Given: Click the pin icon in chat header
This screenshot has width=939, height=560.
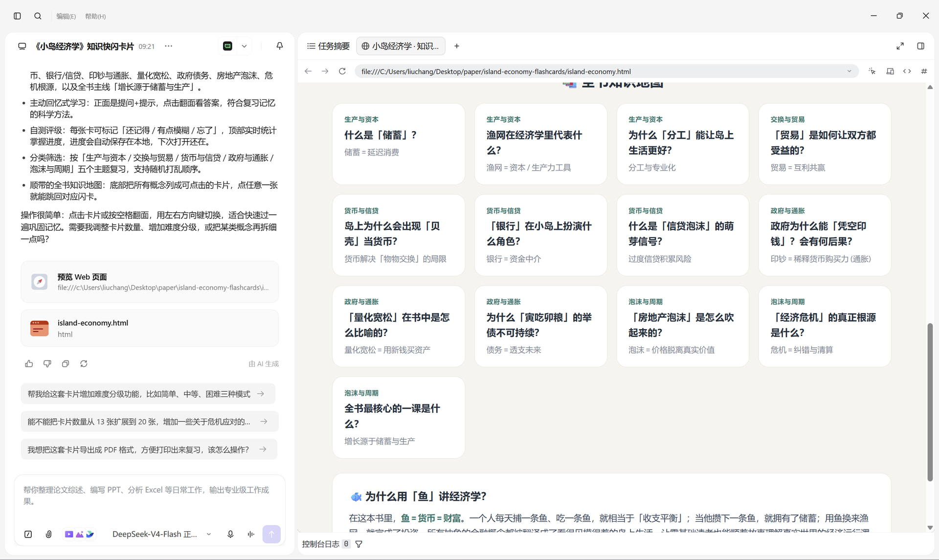Looking at the screenshot, I should pos(280,46).
